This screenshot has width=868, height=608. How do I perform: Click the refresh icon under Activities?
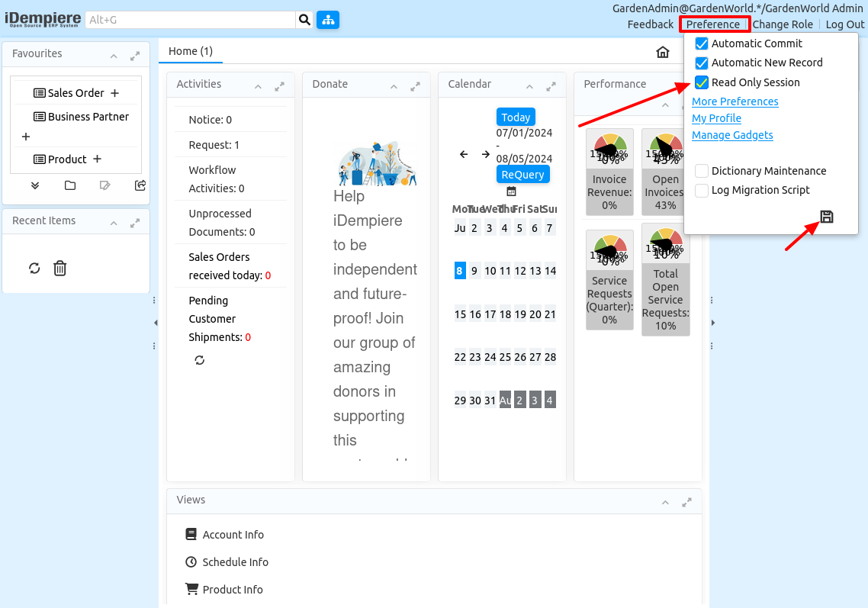200,360
